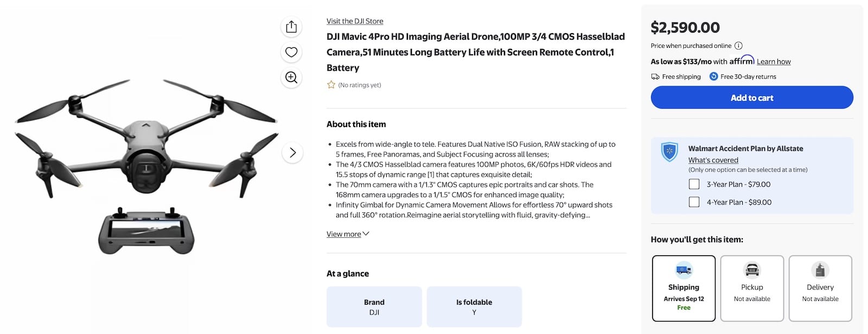Viewport: 868px width, 334px height.
Task: Click the Add to cart button
Action: (x=752, y=97)
